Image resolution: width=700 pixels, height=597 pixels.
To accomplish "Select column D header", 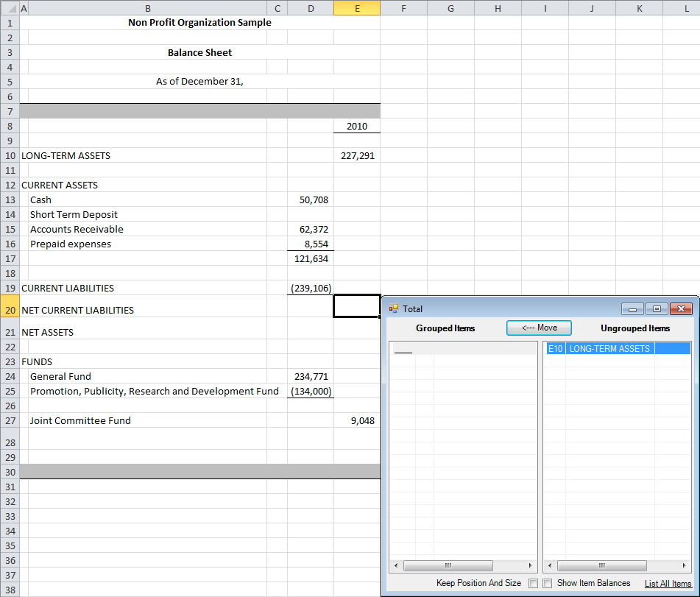I will 311,8.
